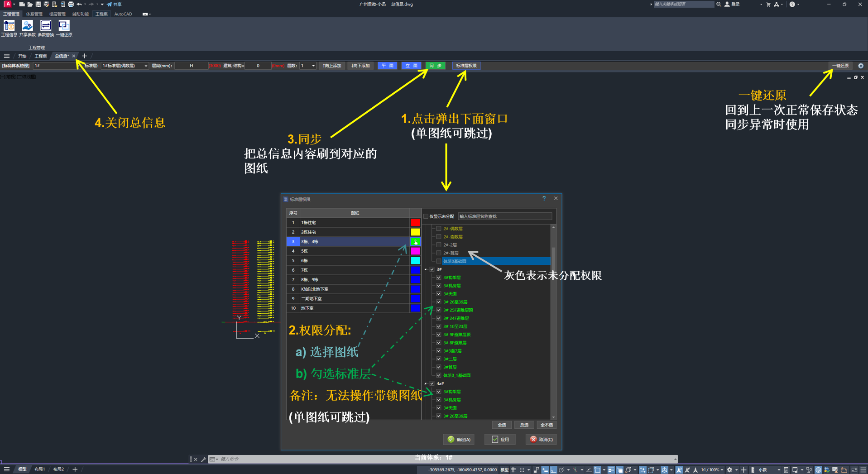Open the customization menu at status bar end
This screenshot has height=474, width=868.
pyautogui.click(x=863, y=470)
